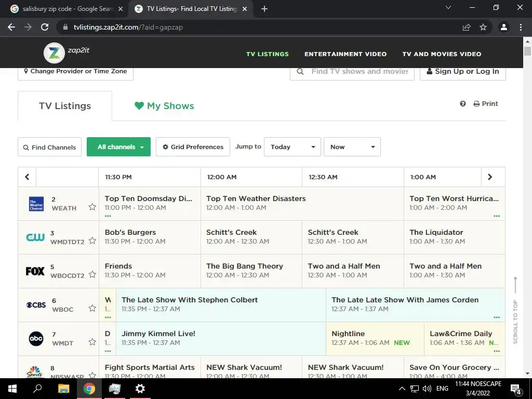Share this page icon in address bar
532x399 pixels.
pos(467,27)
